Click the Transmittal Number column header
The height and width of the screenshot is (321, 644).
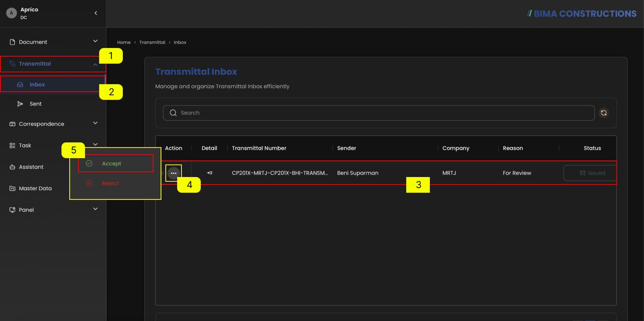(x=259, y=148)
